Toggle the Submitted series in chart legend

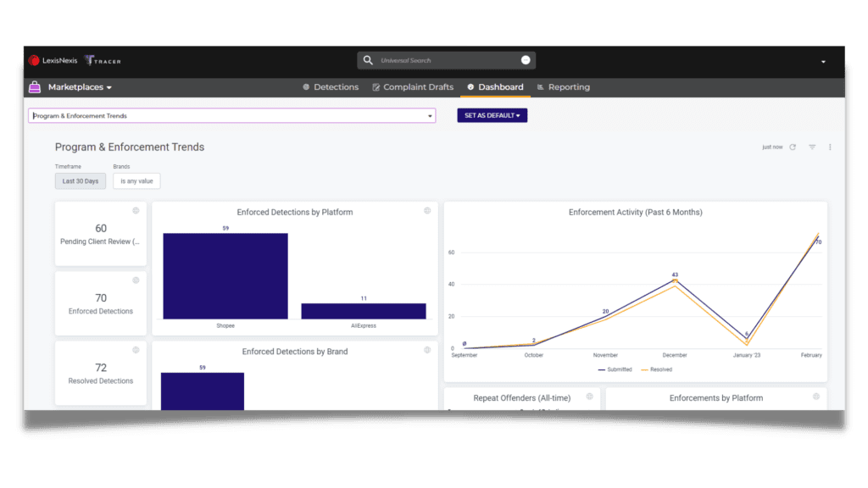pyautogui.click(x=615, y=369)
